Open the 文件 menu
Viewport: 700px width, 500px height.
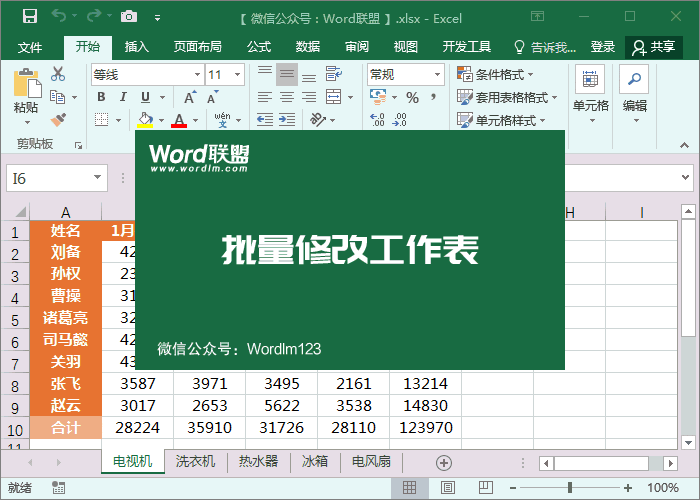pyautogui.click(x=30, y=47)
